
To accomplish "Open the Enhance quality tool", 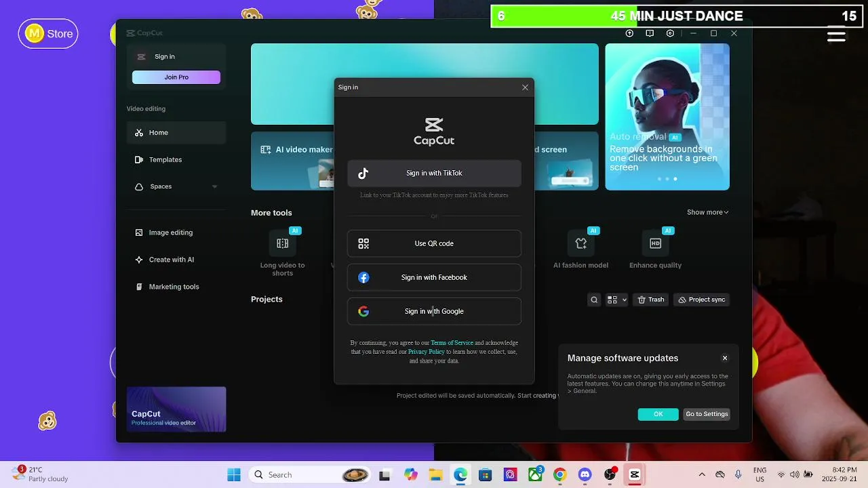I will coord(655,249).
